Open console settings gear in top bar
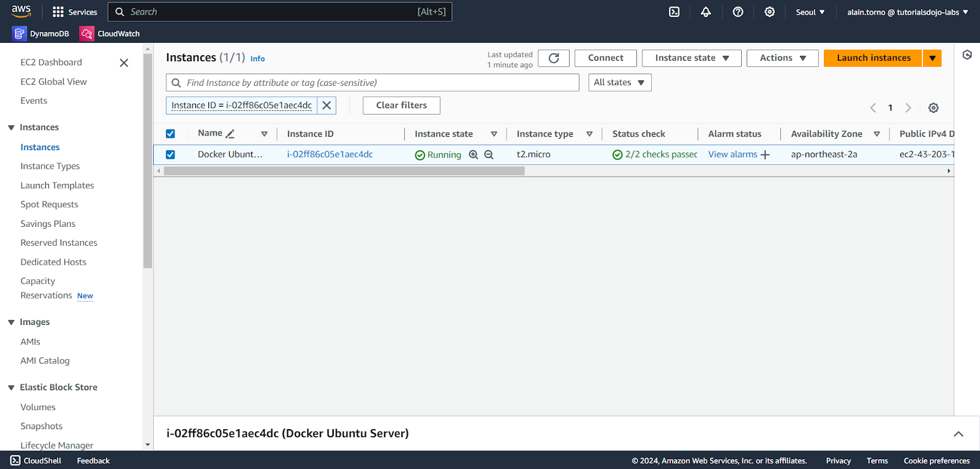 click(x=770, y=12)
